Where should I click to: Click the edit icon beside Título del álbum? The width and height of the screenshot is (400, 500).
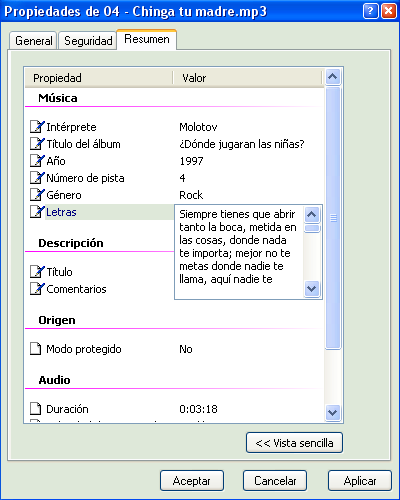coord(37,144)
